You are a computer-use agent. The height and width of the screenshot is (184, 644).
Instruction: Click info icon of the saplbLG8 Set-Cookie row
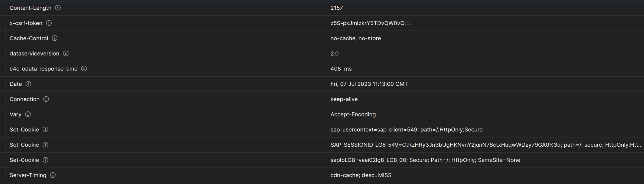[45, 160]
